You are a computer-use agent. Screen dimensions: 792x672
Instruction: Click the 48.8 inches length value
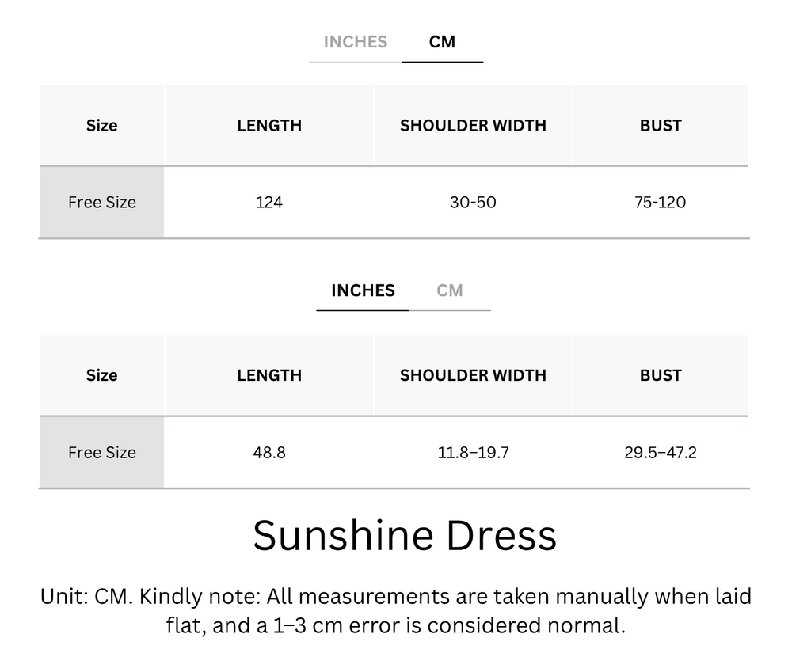[x=269, y=452]
